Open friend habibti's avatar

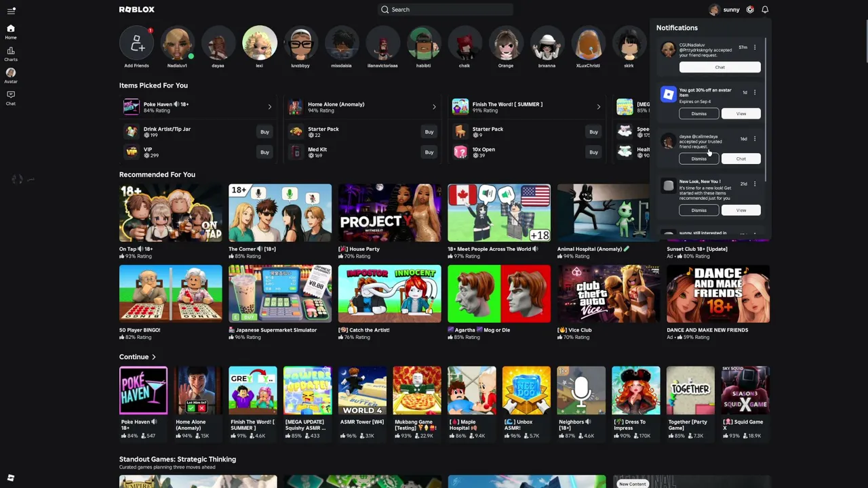pos(423,44)
